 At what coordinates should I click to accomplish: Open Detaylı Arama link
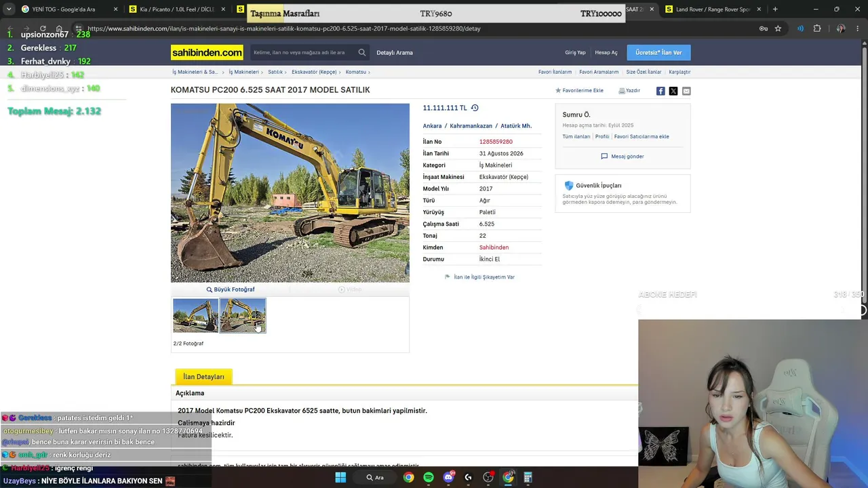[x=395, y=52]
